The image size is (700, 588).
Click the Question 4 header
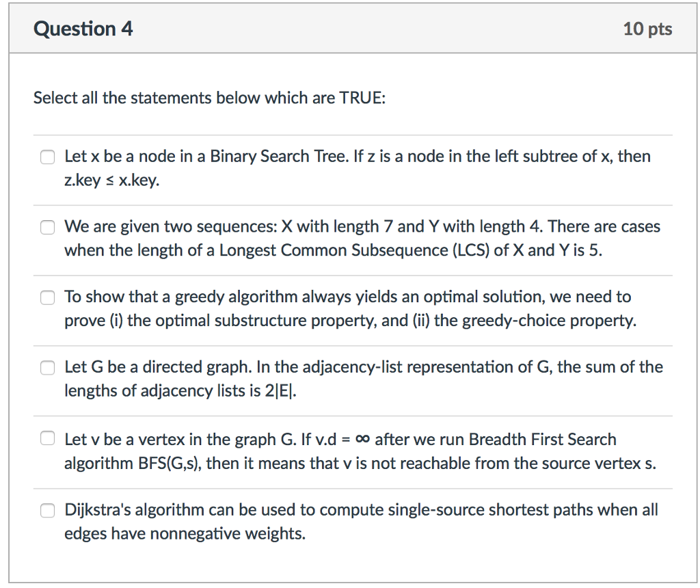(83, 29)
